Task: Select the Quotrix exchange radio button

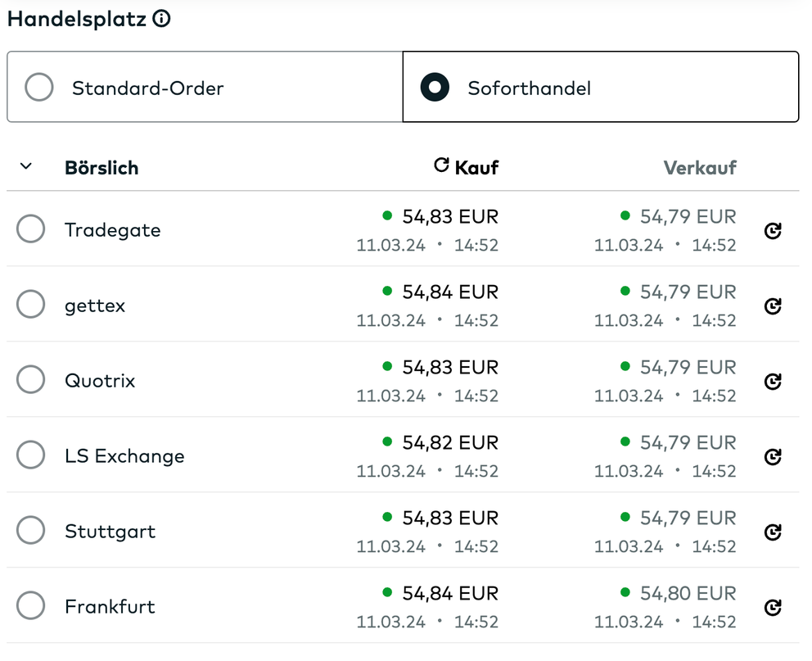Action: (30, 379)
